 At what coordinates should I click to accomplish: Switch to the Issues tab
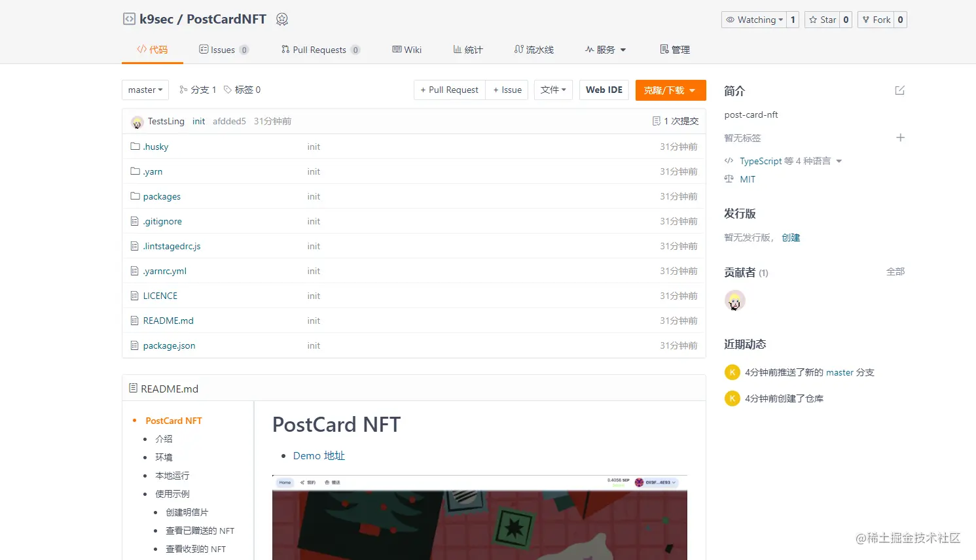224,49
